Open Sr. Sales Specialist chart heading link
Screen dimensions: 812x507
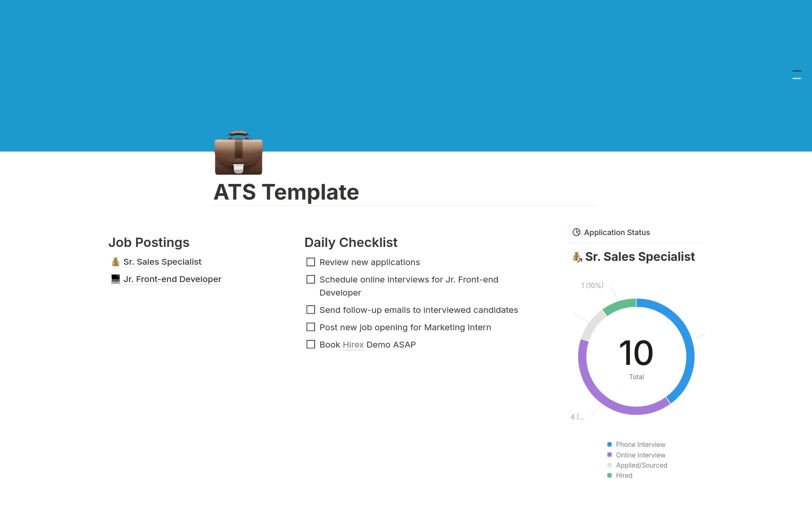[640, 257]
